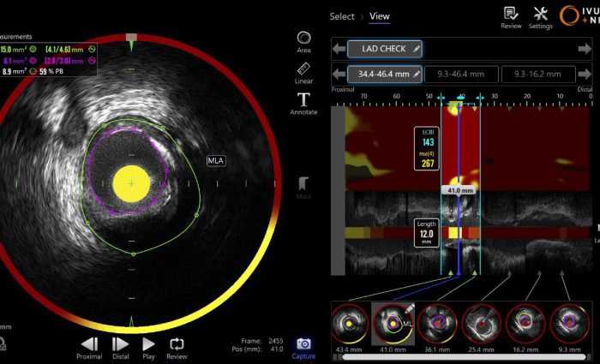Step one frame toward Proximal

point(90,345)
